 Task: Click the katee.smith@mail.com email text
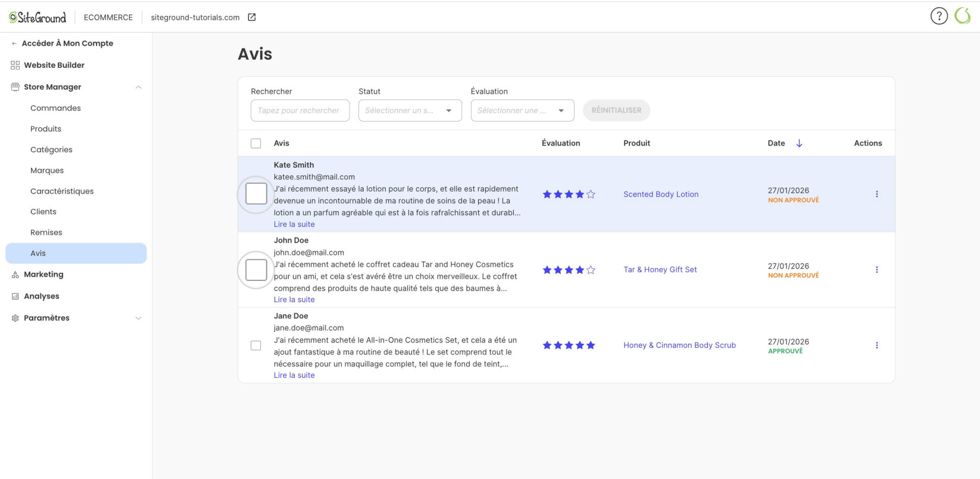pos(314,177)
